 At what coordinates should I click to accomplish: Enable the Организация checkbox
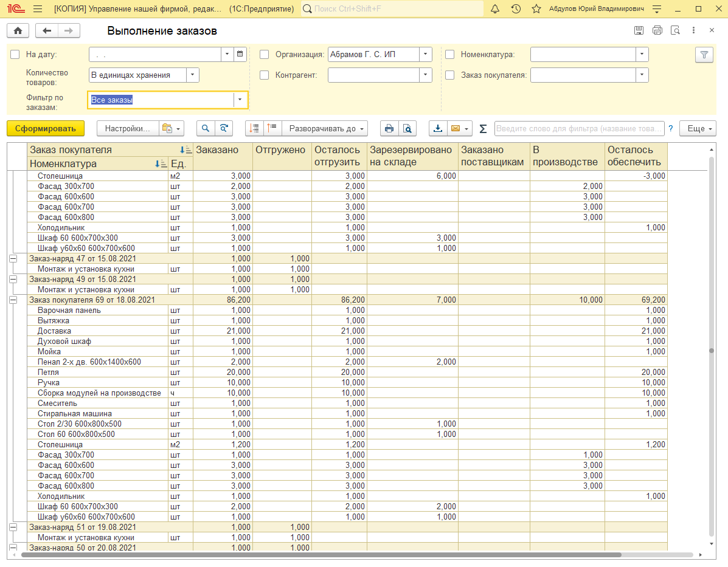click(x=264, y=54)
